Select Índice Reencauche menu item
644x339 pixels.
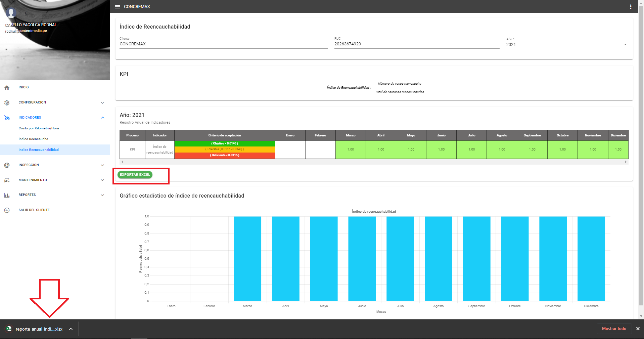click(33, 139)
